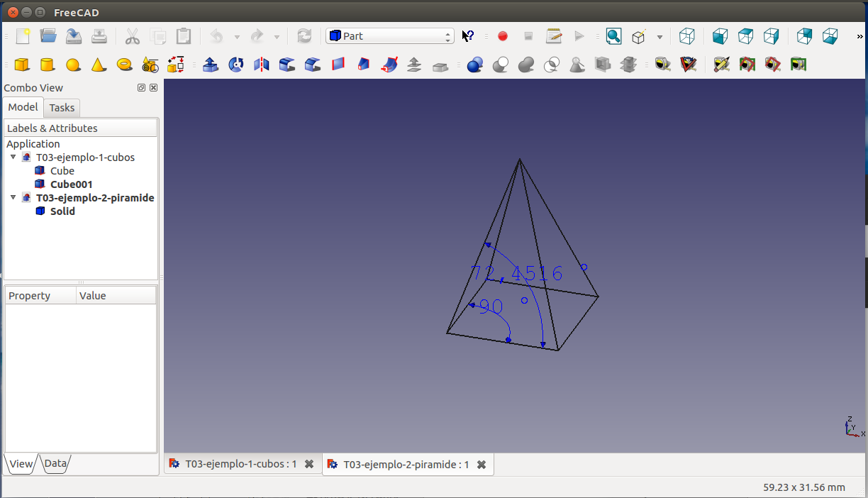Open the Part workbench selector dropdown
The image size is (868, 498).
[389, 36]
